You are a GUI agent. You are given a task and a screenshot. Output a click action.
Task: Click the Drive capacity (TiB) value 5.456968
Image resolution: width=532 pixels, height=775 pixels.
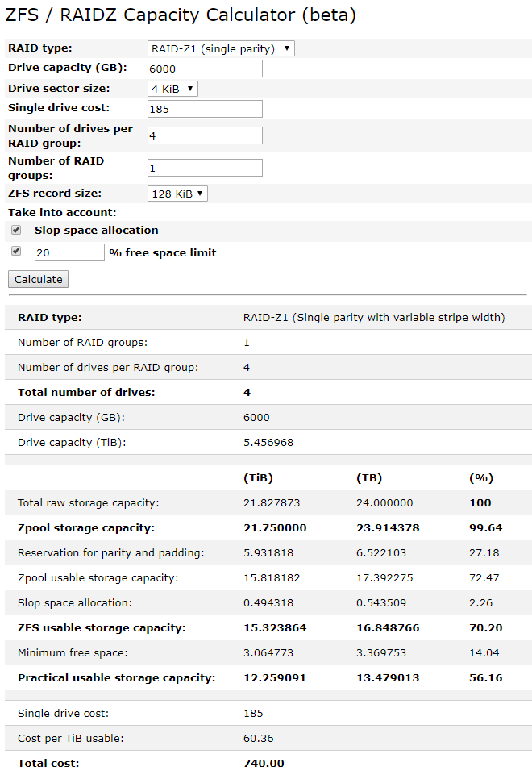point(268,443)
